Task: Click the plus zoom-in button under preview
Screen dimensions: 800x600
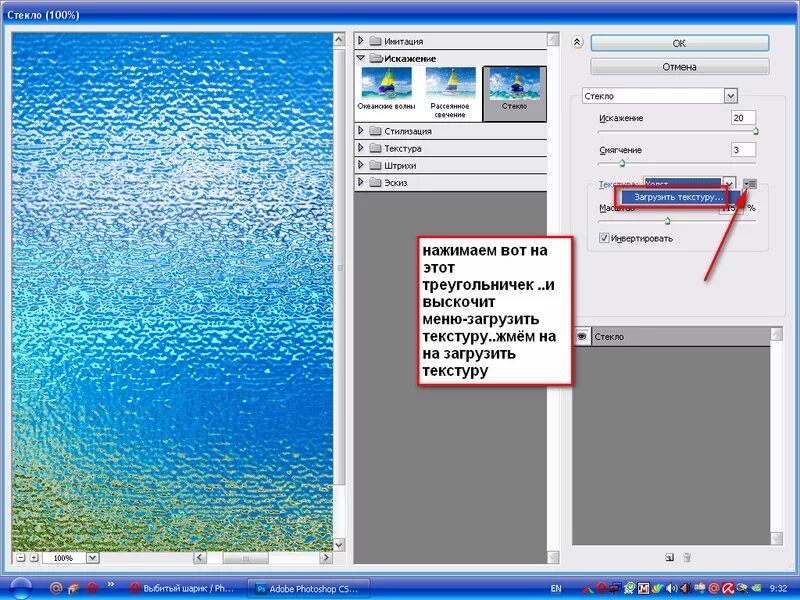Action: click(x=34, y=558)
